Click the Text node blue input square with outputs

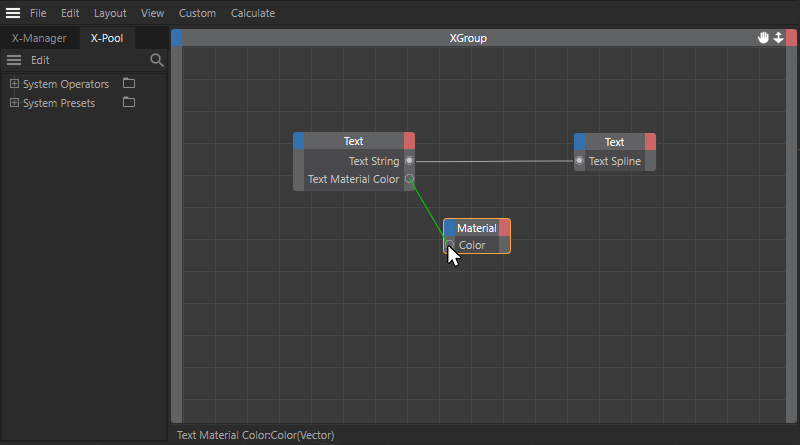(299, 141)
